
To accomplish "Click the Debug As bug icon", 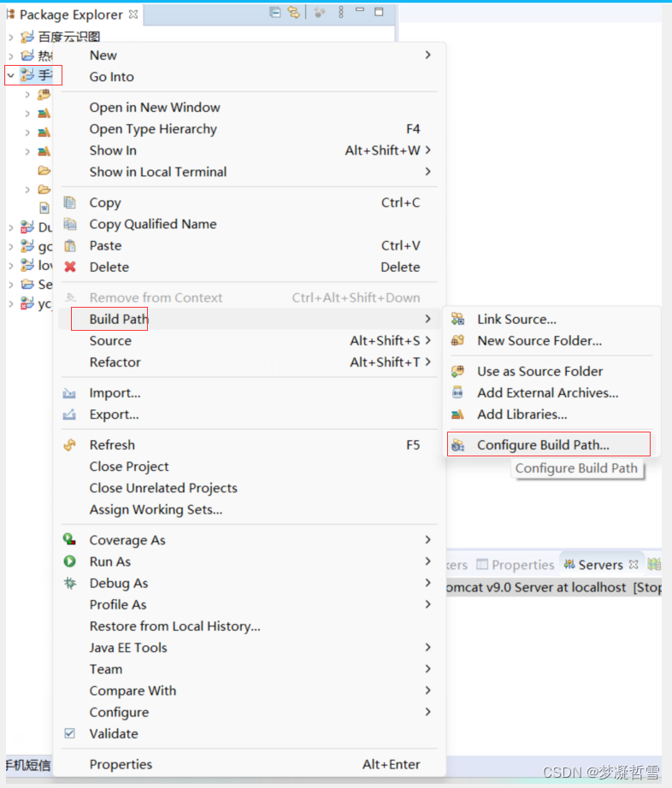I will [x=70, y=583].
